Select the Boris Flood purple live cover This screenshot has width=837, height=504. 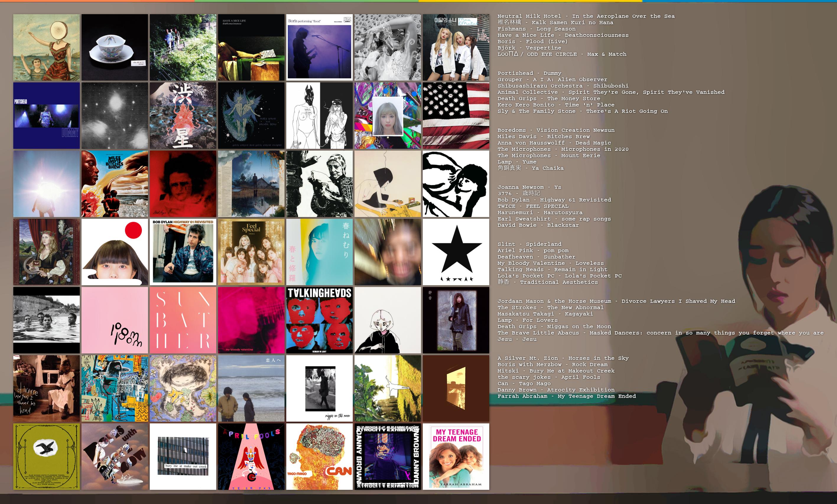point(320,47)
